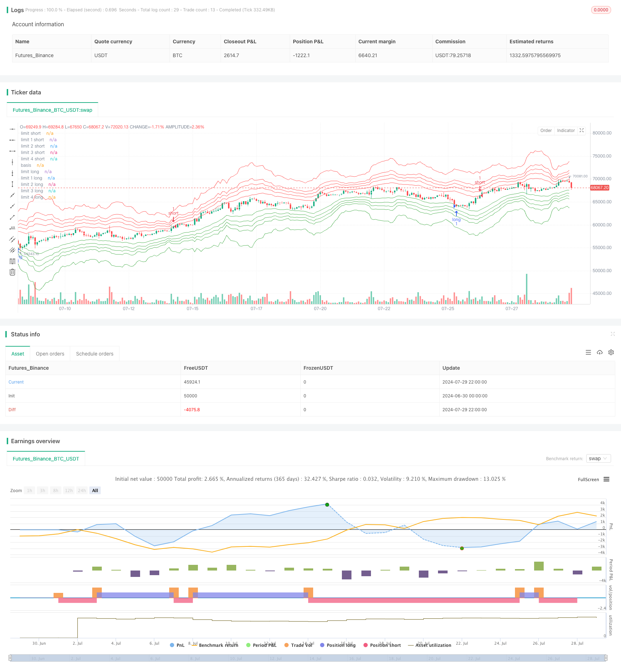
Task: Select the horizontal straight line drawing tool
Action: [x=12, y=129]
